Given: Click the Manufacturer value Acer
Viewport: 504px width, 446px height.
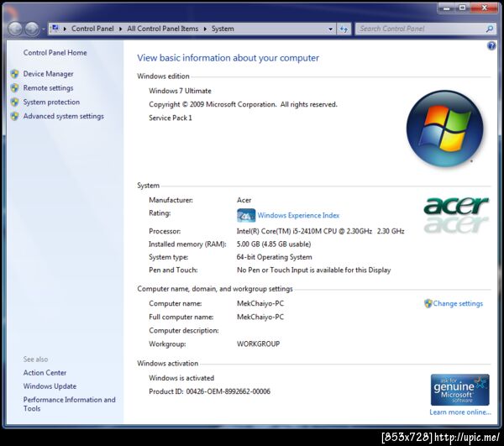Looking at the screenshot, I should tap(244, 200).
